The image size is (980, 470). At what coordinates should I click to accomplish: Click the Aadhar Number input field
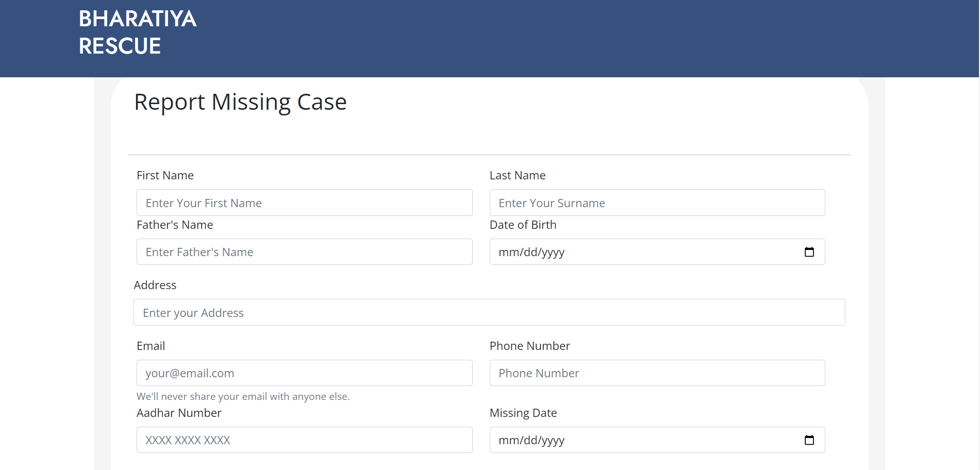point(304,440)
